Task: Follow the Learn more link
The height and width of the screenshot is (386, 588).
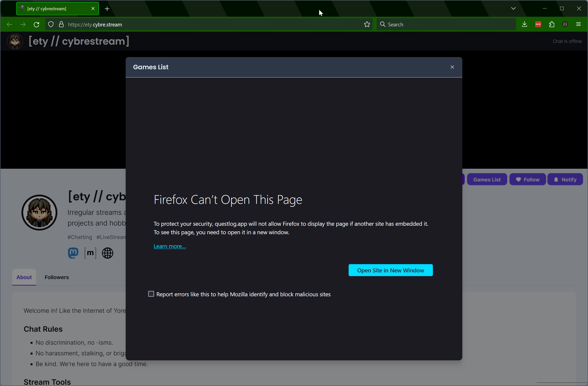Action: [x=170, y=246]
